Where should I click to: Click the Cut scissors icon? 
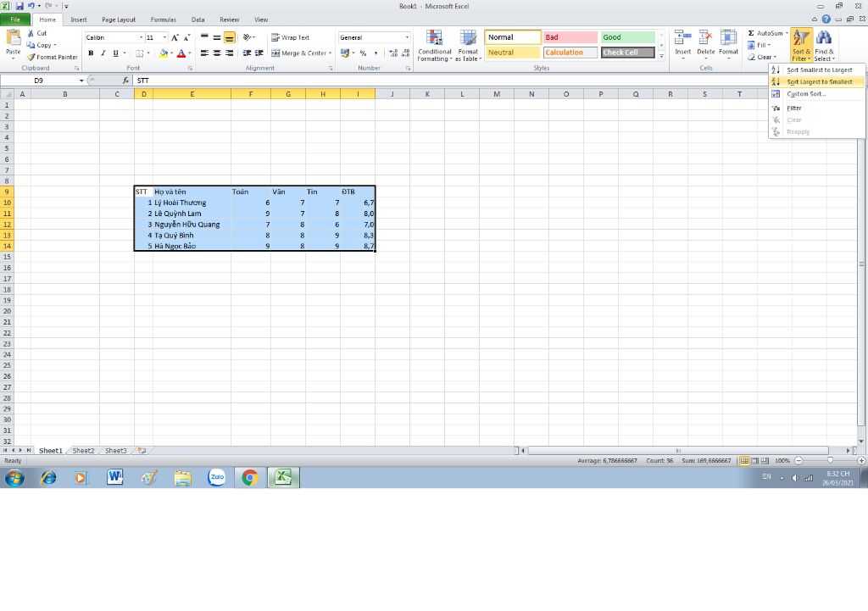pos(31,33)
